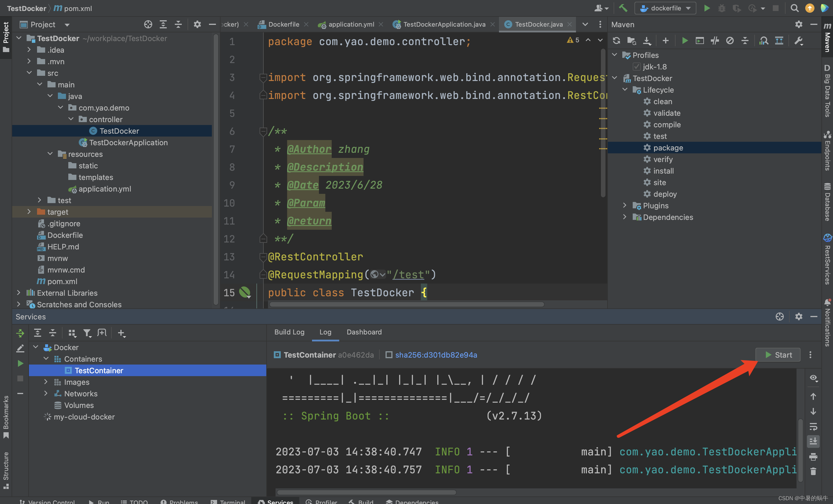Screen dimensions: 833x504
Task: Collapse the Containers node under Docker
Action: point(46,359)
